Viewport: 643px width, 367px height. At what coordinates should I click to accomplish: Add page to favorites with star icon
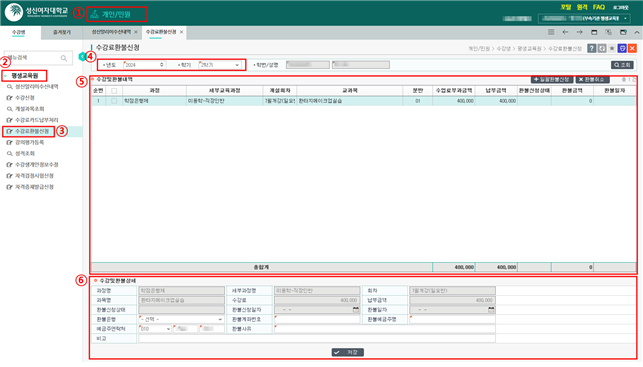pyautogui.click(x=612, y=48)
